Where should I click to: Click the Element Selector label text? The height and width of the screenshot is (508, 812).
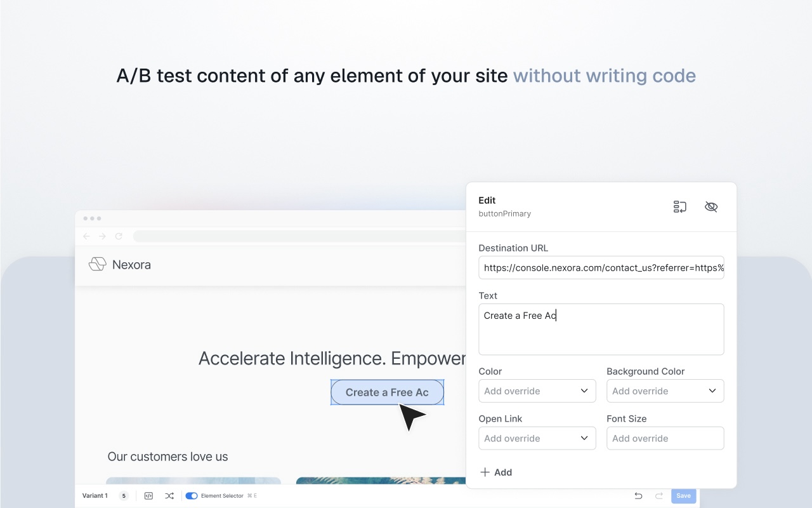222,496
